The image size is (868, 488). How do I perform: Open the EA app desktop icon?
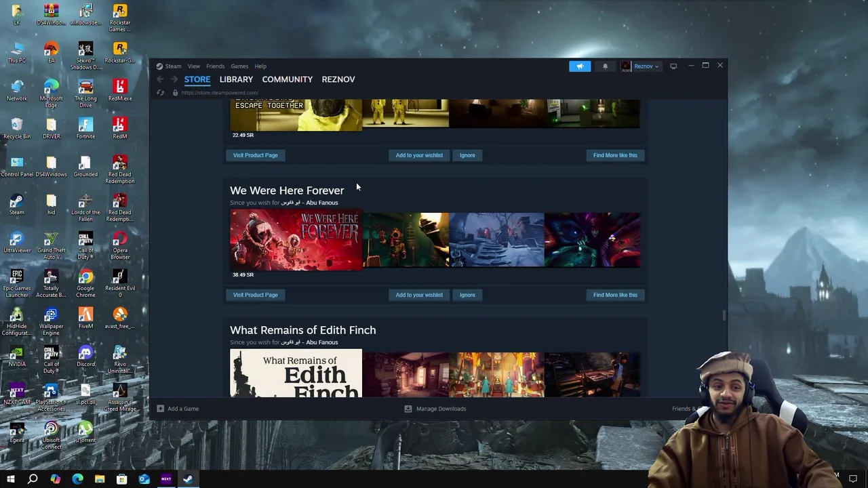[51, 52]
